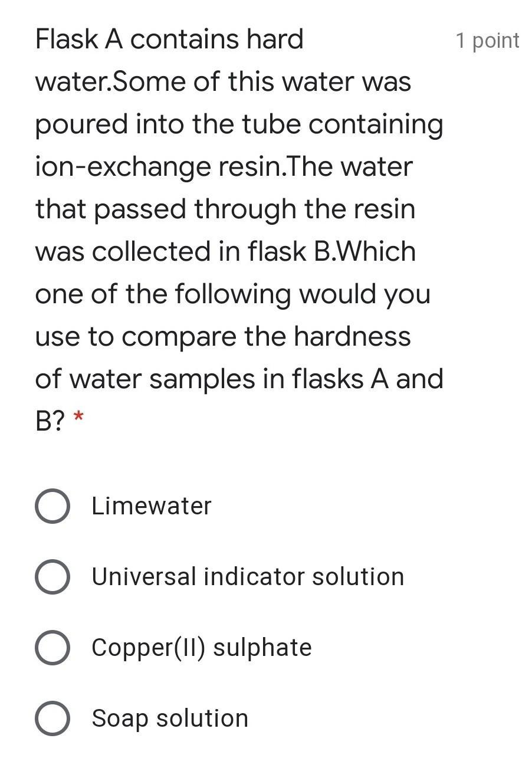Click the line 'one of the following would you'
The height and width of the screenshot is (758, 532).
[233, 294]
